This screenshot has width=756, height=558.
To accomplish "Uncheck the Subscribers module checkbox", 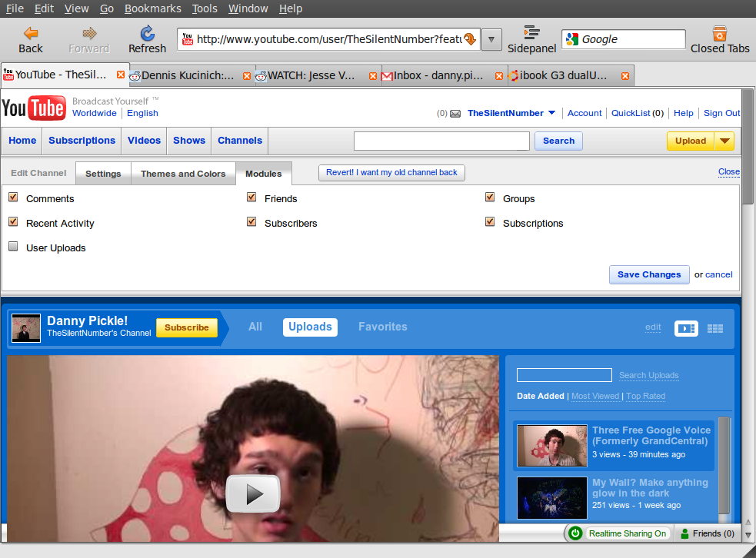I will click(251, 221).
